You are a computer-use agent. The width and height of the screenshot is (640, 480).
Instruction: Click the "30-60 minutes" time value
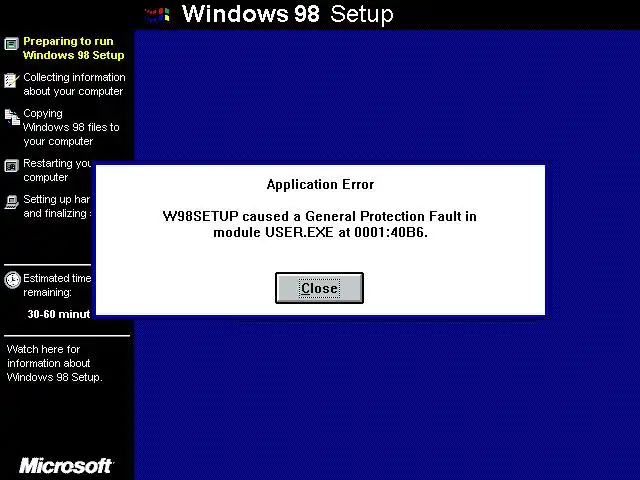(59, 314)
